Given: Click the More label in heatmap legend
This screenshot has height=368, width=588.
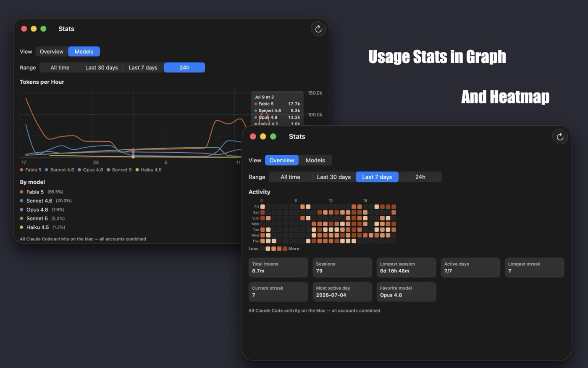Looking at the screenshot, I should [294, 249].
